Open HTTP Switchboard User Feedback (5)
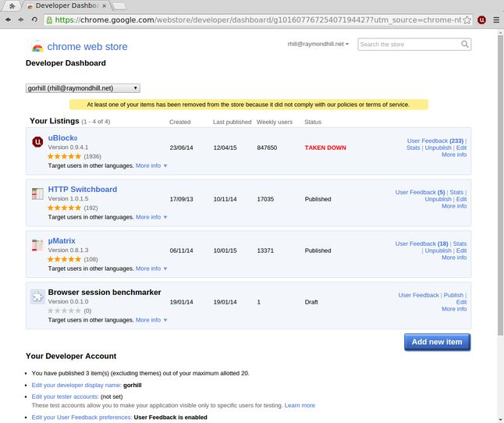 420,192
